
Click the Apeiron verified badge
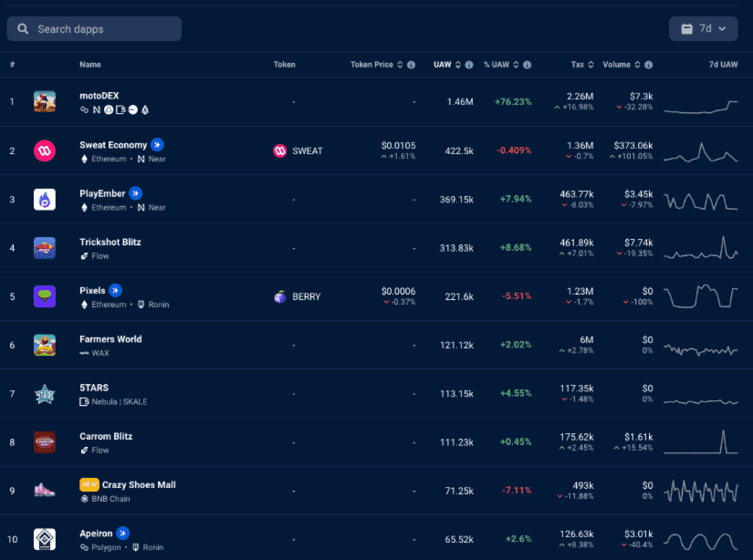[x=123, y=534]
